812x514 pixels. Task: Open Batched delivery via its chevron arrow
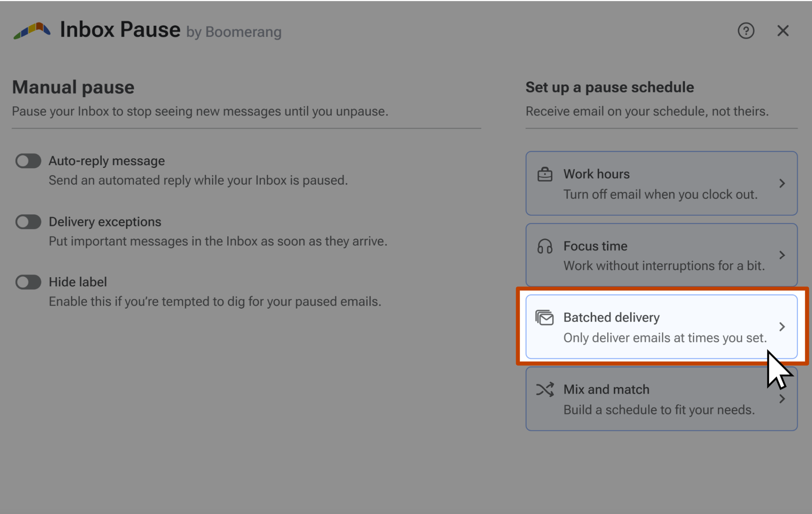click(782, 327)
